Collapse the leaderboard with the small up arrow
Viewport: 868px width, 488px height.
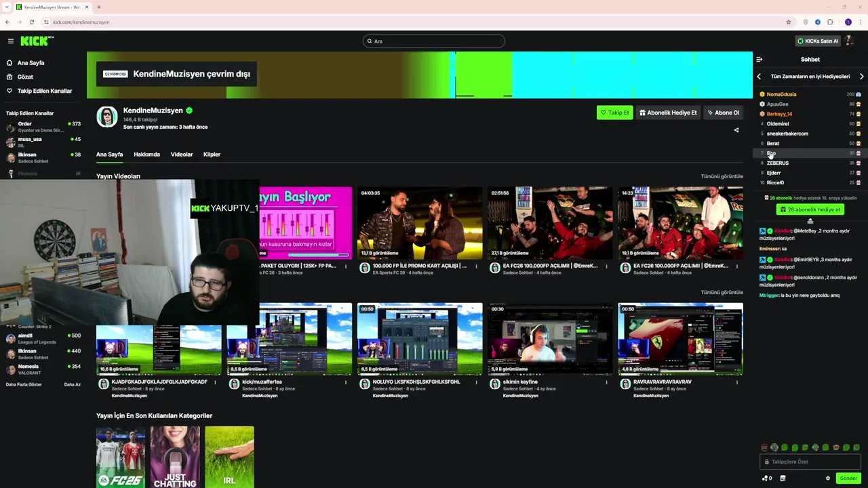click(810, 222)
